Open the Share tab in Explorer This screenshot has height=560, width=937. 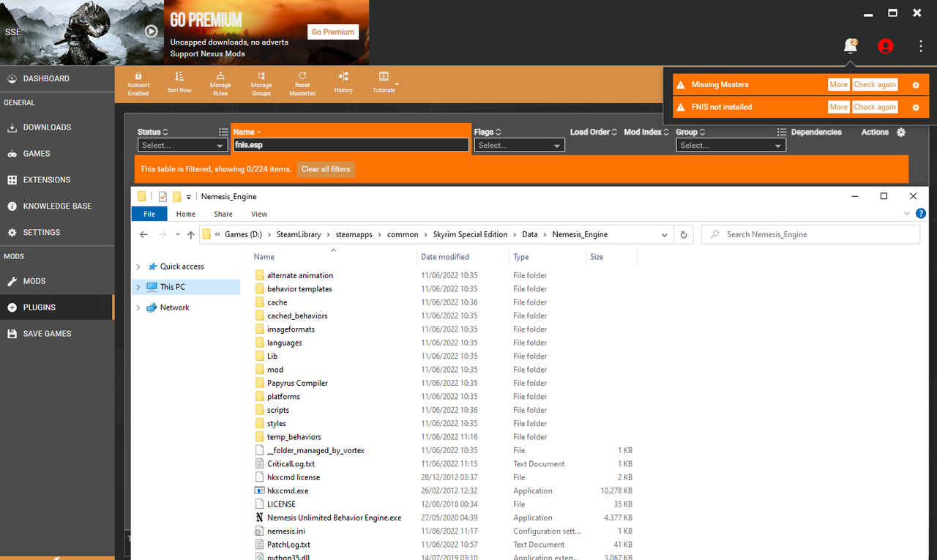coord(223,214)
